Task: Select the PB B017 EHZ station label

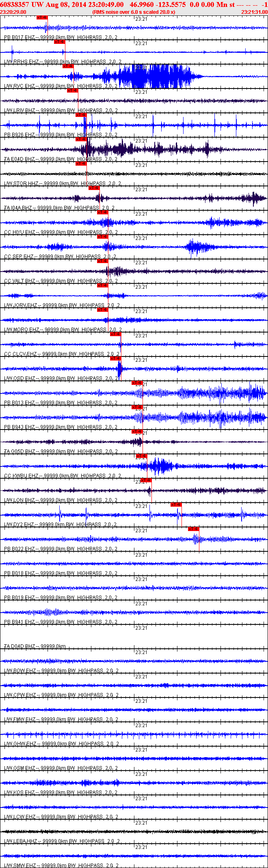Action: click(61, 37)
